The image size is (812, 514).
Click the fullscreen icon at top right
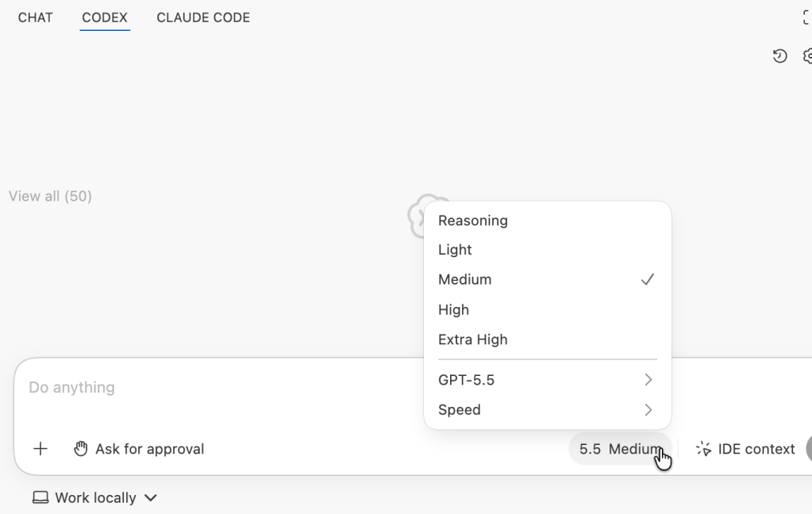click(806, 17)
